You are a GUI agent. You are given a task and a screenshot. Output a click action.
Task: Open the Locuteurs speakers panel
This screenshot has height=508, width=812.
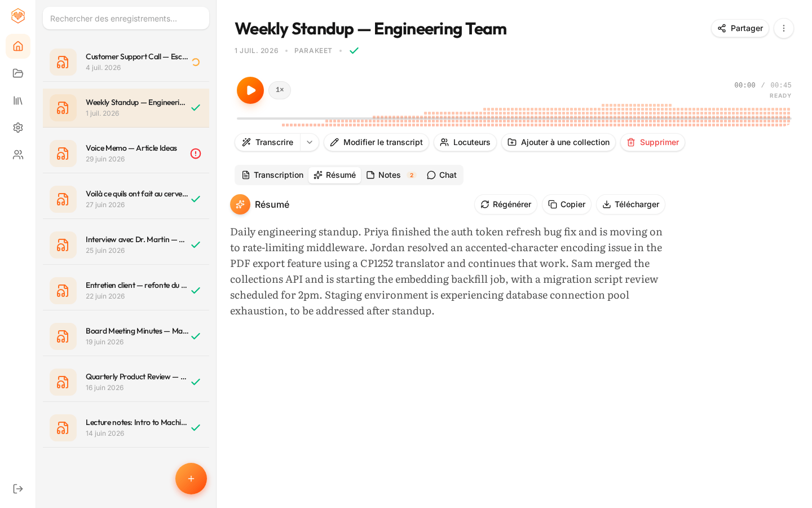point(465,142)
